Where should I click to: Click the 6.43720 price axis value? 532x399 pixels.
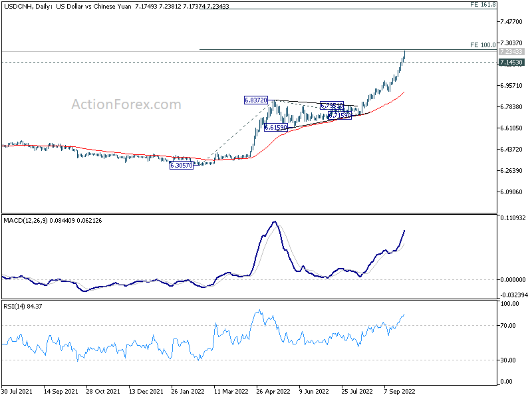coord(511,149)
